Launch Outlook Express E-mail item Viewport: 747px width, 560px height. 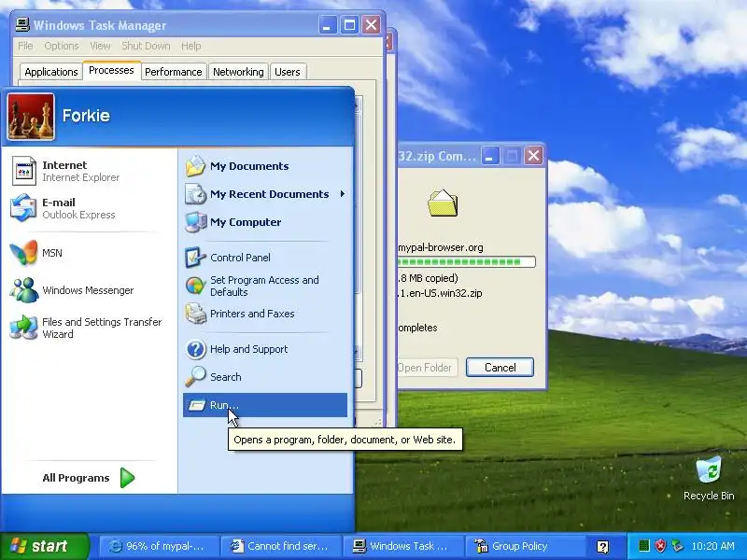89,208
